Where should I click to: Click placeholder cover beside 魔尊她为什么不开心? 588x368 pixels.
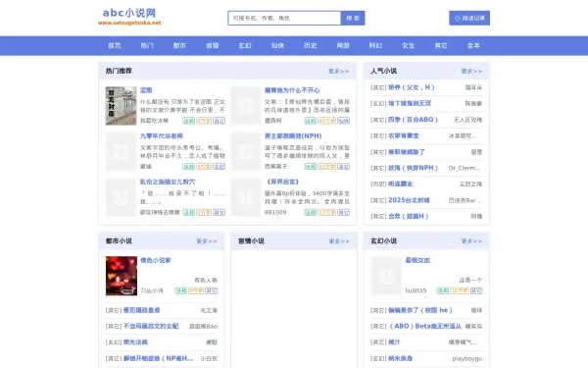click(246, 106)
